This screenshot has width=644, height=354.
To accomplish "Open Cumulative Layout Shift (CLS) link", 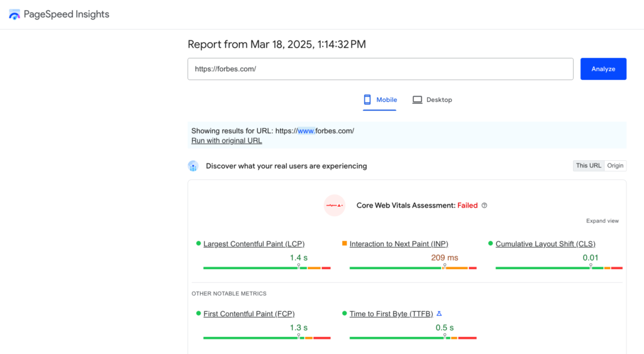I will click(x=545, y=244).
